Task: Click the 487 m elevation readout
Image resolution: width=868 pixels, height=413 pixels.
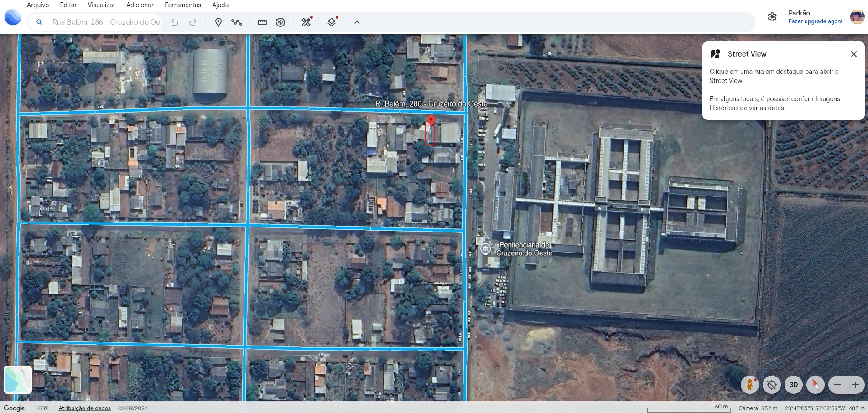Action: (x=857, y=408)
